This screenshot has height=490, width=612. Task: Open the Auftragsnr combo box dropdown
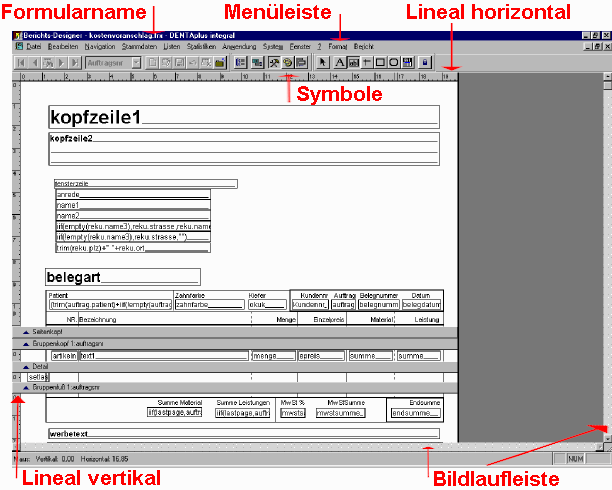coord(136,62)
